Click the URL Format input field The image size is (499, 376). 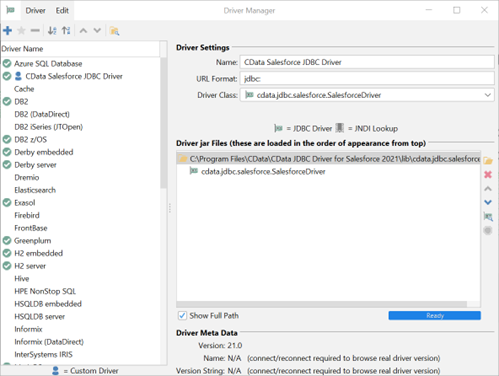367,79
